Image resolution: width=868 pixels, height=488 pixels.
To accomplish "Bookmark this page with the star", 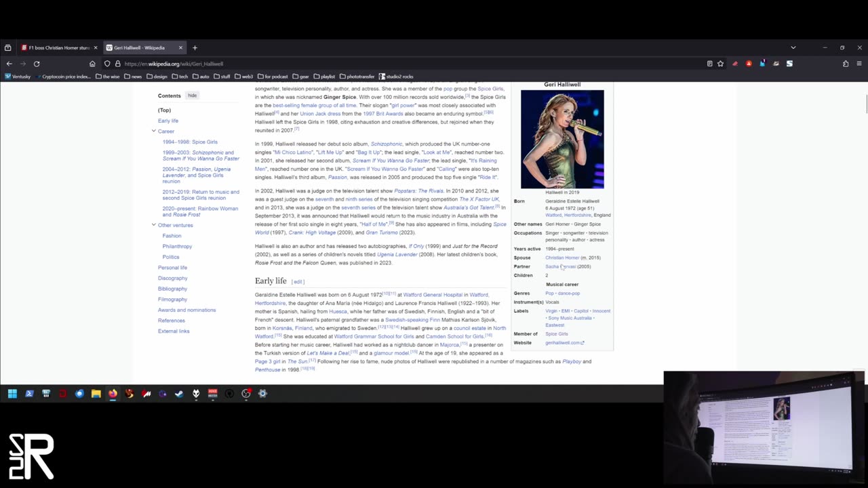I will tap(720, 64).
